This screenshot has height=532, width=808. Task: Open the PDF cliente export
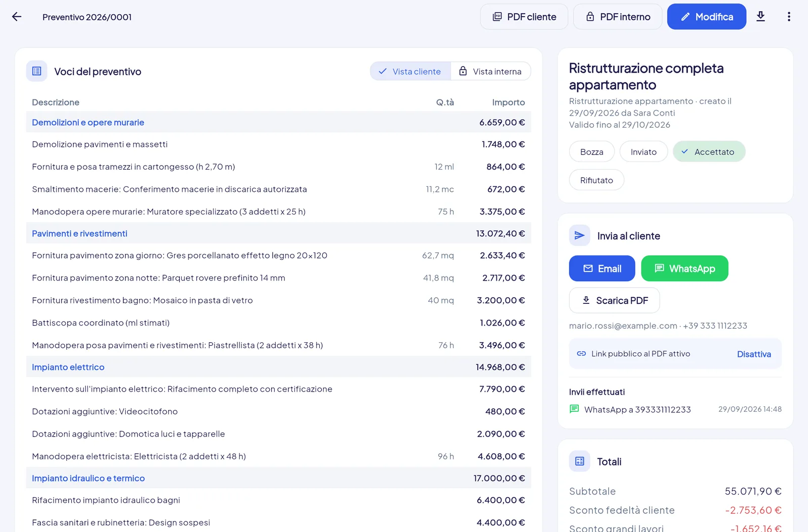(x=524, y=17)
